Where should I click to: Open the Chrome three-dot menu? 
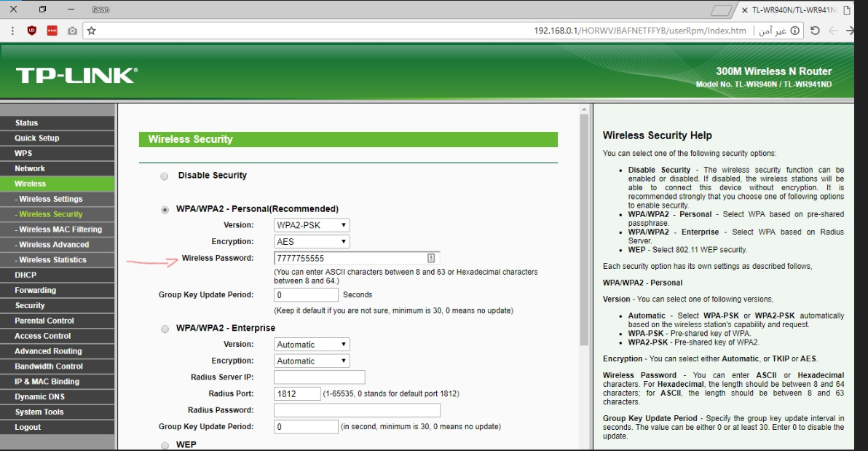coord(12,31)
